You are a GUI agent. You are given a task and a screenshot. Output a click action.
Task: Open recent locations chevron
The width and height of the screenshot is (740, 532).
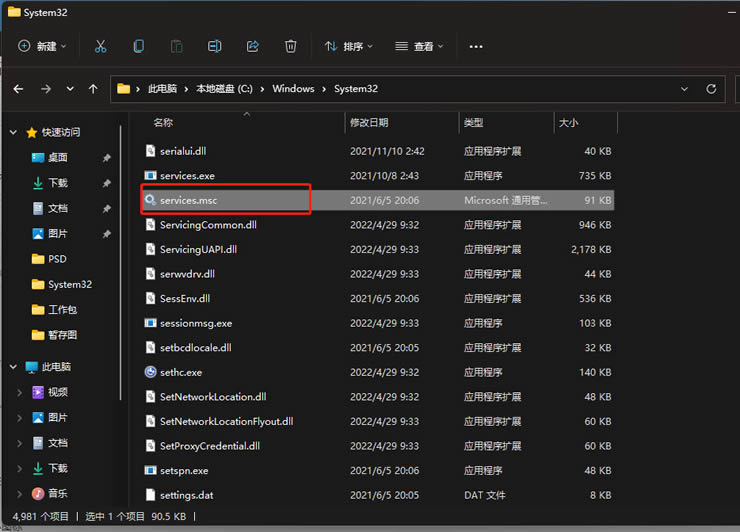point(70,89)
